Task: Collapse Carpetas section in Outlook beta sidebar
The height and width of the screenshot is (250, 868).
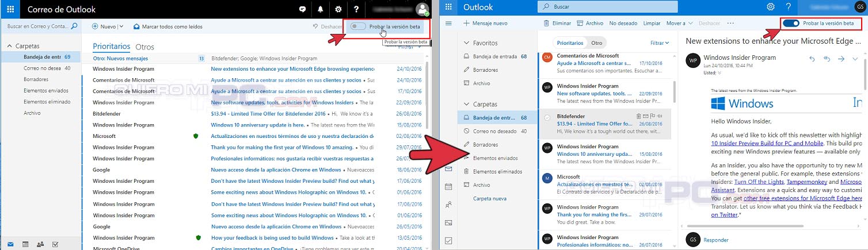Action: tap(467, 105)
